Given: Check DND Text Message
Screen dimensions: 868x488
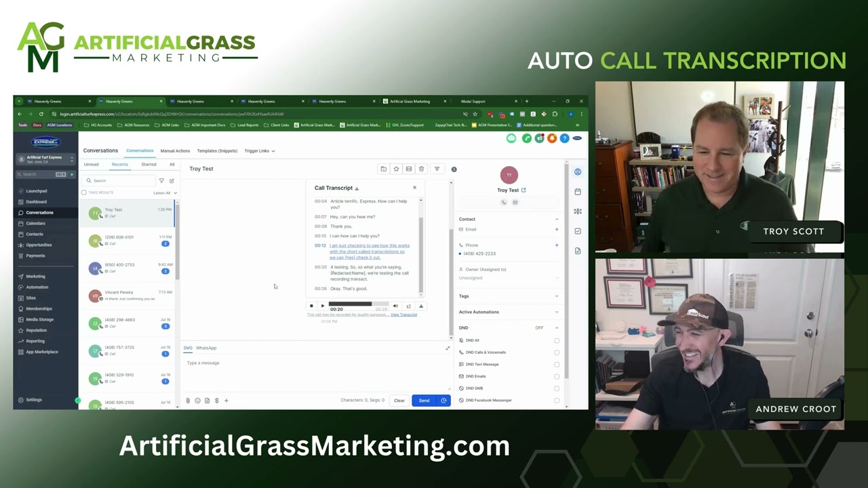Looking at the screenshot, I should click(x=557, y=365).
